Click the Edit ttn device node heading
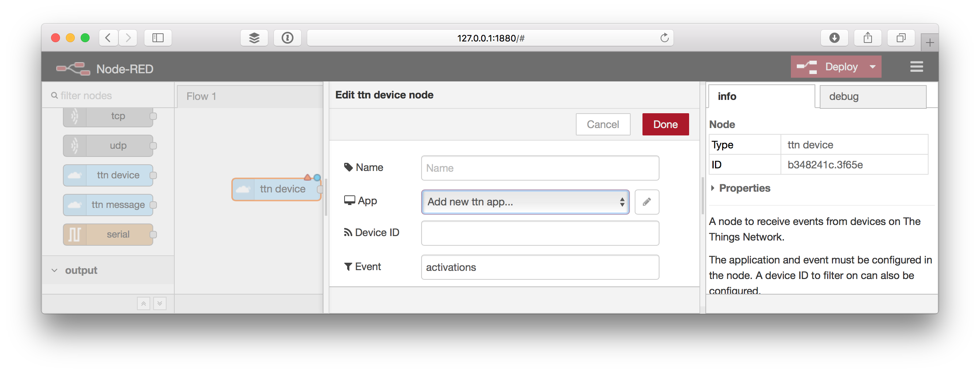980x373 pixels. [x=384, y=95]
